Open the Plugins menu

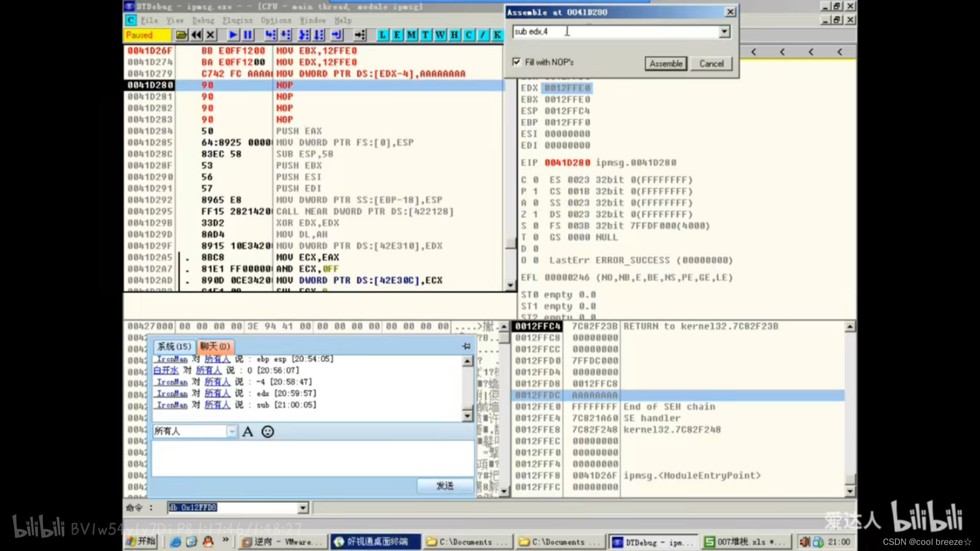[237, 20]
